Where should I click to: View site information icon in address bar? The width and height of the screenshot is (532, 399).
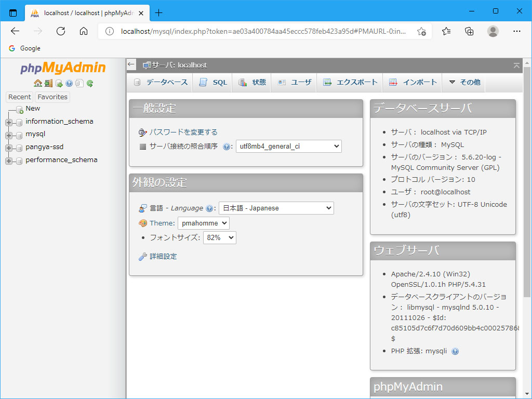pyautogui.click(x=109, y=31)
